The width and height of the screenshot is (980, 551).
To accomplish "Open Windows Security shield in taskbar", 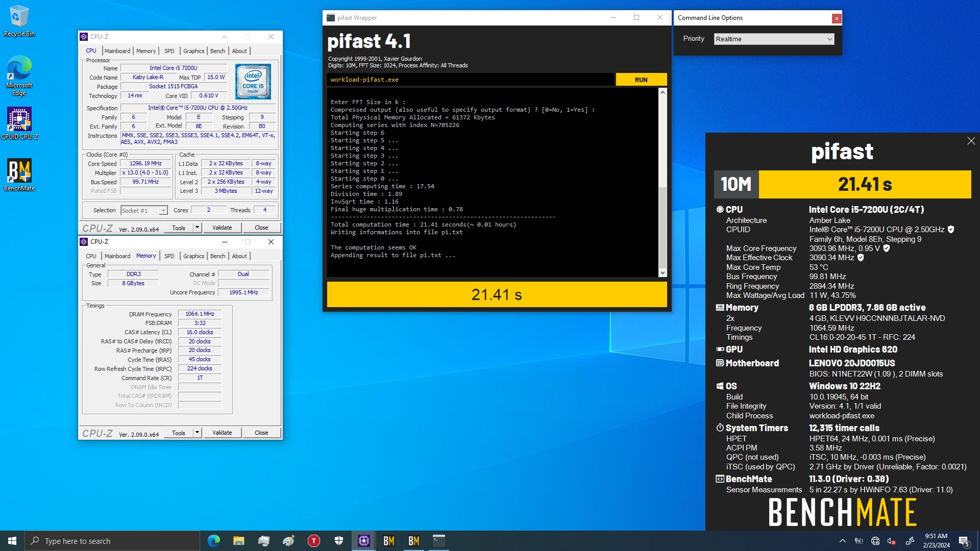I will 338,541.
